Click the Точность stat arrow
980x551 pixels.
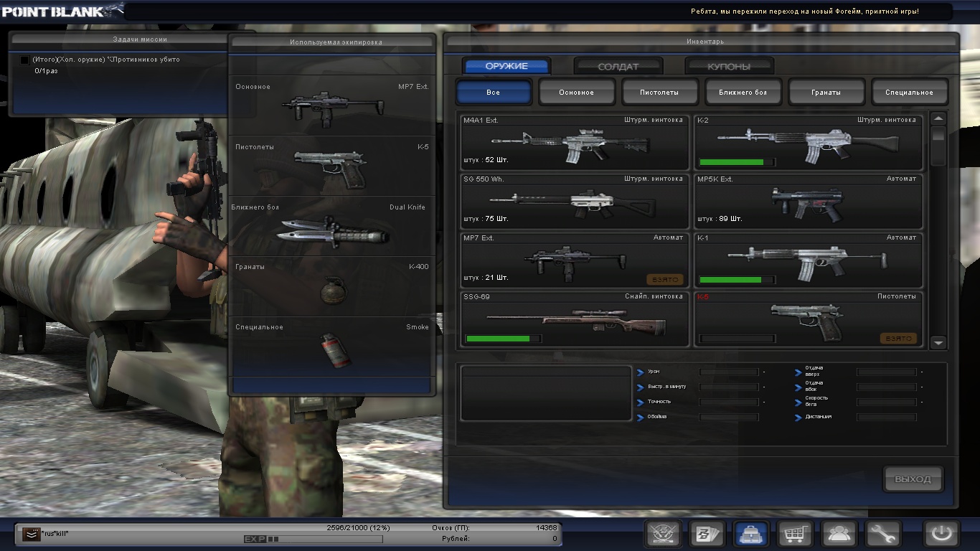pyautogui.click(x=641, y=402)
